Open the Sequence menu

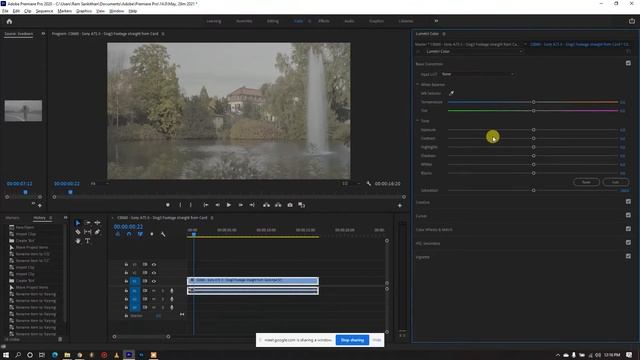pyautogui.click(x=44, y=11)
